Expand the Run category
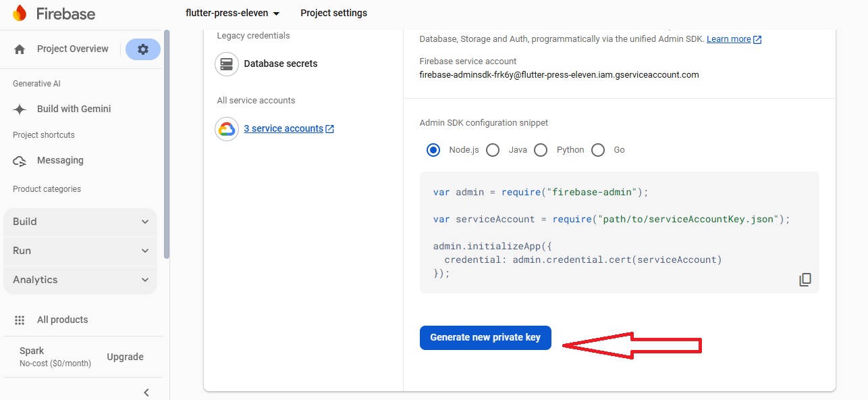 (x=80, y=251)
